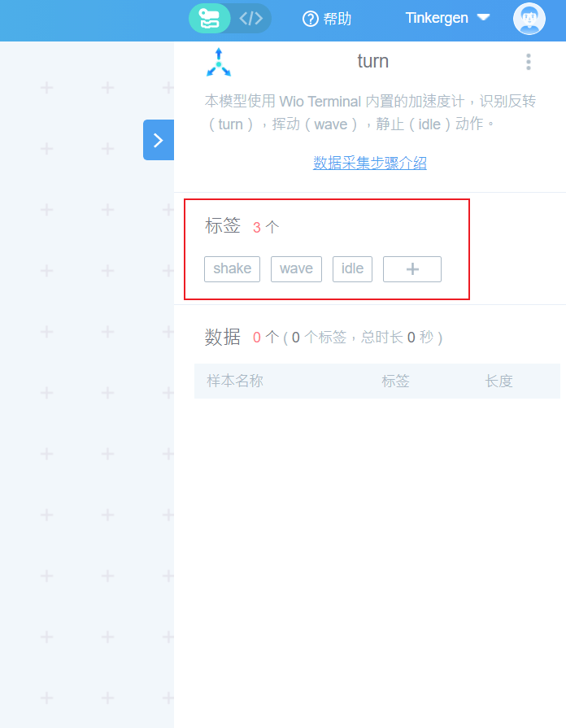Add a new label with plus button

click(x=412, y=268)
